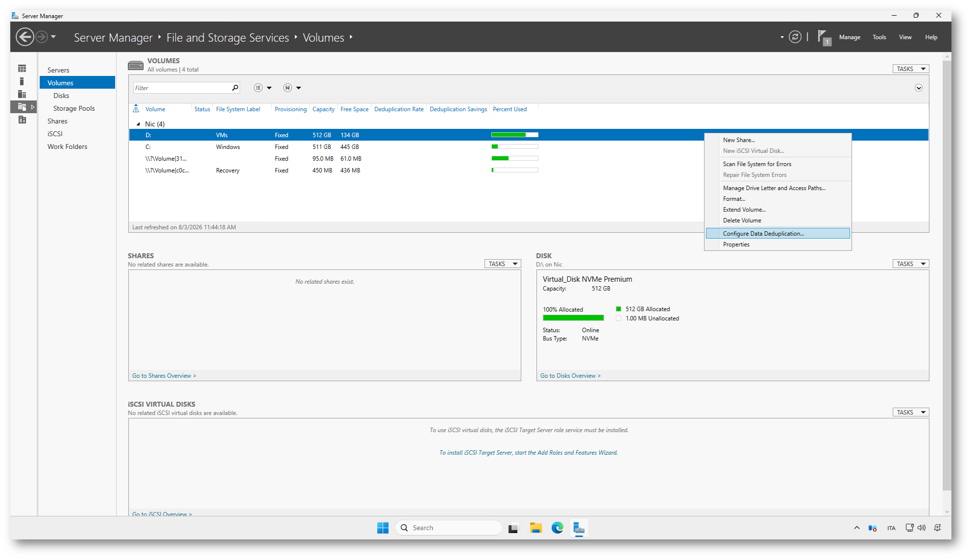Click Configure Data Deduplication... menu item
Screen dimensions: 972x560
click(x=778, y=234)
